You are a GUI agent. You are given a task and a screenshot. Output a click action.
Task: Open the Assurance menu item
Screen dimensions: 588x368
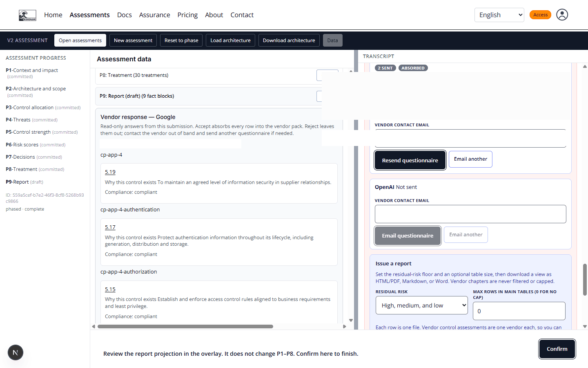[154, 15]
